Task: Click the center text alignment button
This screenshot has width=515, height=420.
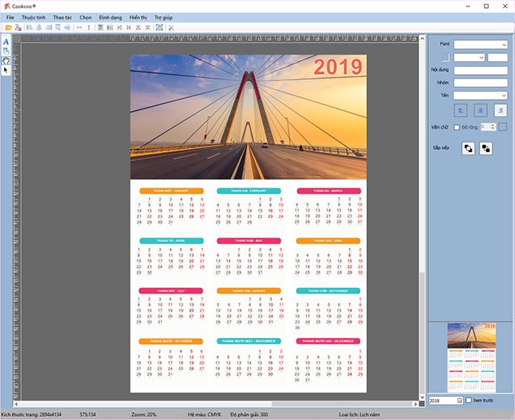Action: click(x=480, y=110)
